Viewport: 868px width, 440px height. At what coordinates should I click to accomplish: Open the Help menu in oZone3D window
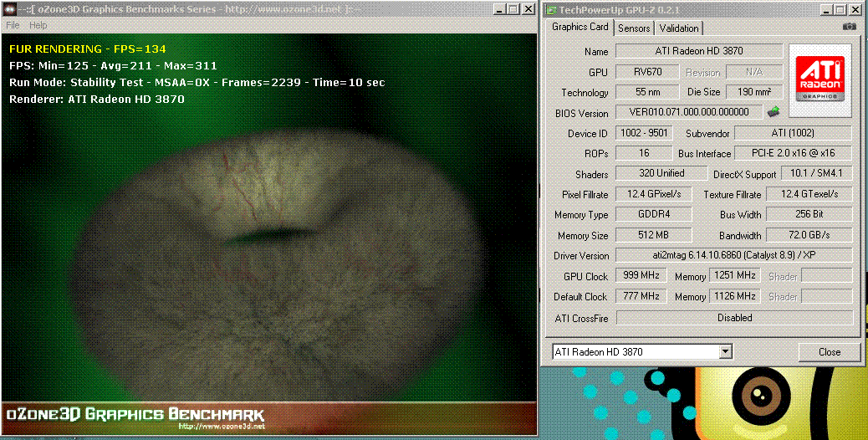[x=38, y=25]
